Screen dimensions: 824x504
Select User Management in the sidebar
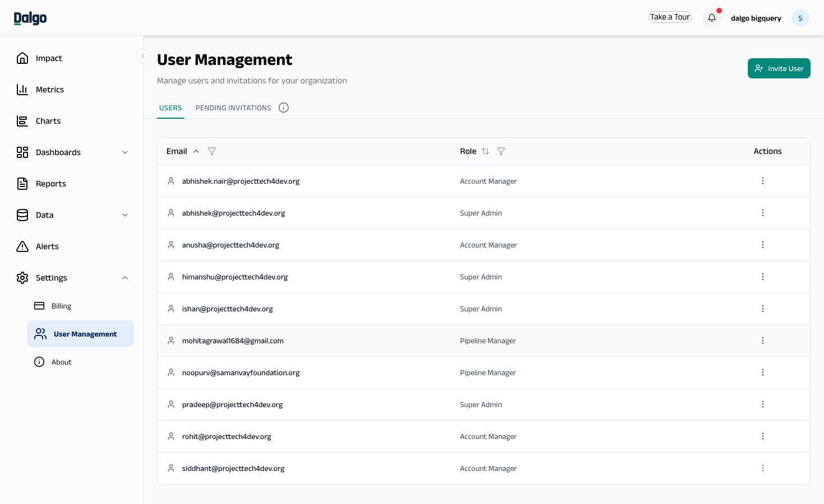point(80,334)
